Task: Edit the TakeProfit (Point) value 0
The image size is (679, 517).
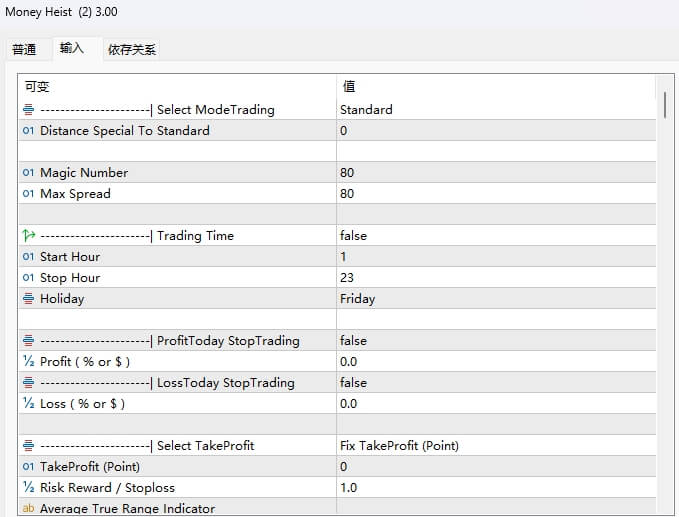Action: (x=496, y=467)
